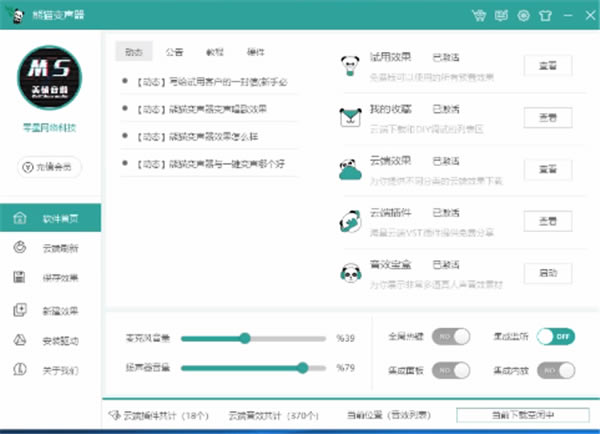The height and width of the screenshot is (434, 600).
Task: Click the 保存效果 sidebar icon
Action: (x=20, y=278)
